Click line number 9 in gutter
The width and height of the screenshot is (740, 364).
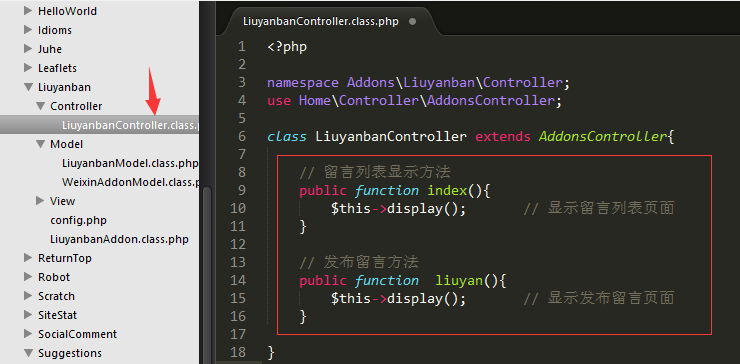[242, 190]
